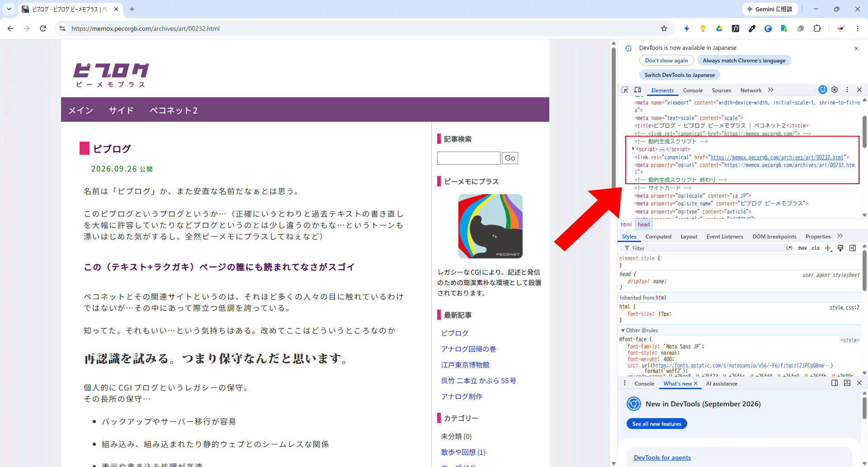Click the Google Drive extension icon
The width and height of the screenshot is (868, 467).
pyautogui.click(x=719, y=29)
